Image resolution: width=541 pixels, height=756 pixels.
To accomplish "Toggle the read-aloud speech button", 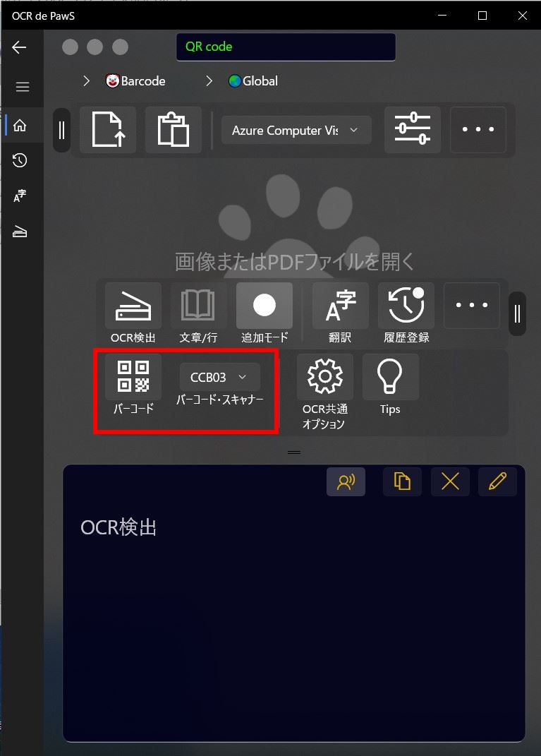I will coord(346,481).
